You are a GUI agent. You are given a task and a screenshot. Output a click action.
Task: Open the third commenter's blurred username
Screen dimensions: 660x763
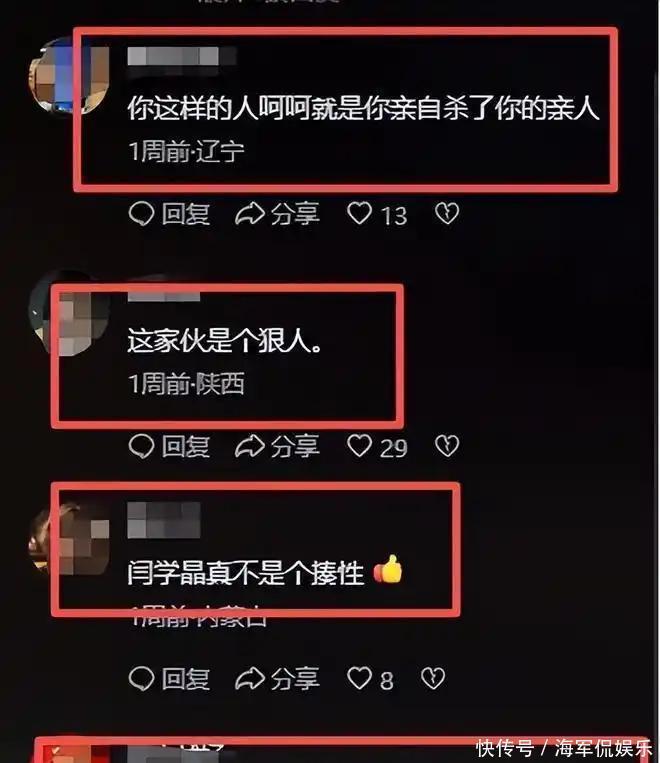(x=164, y=520)
